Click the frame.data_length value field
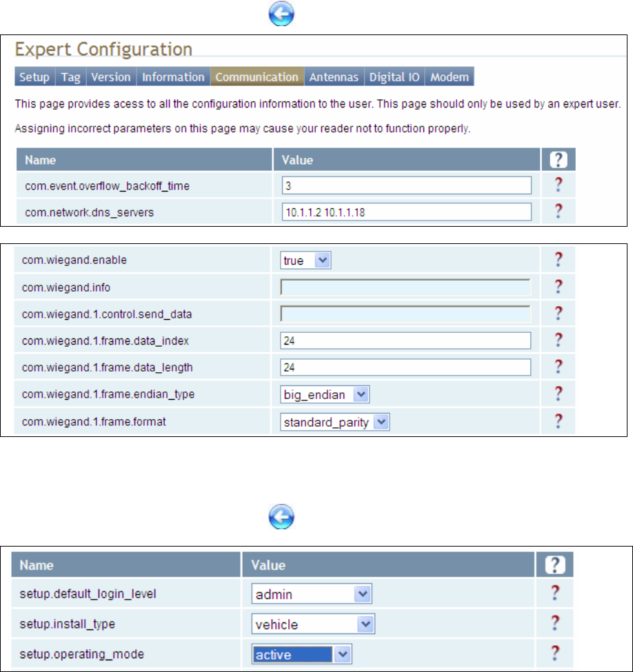 405,367
